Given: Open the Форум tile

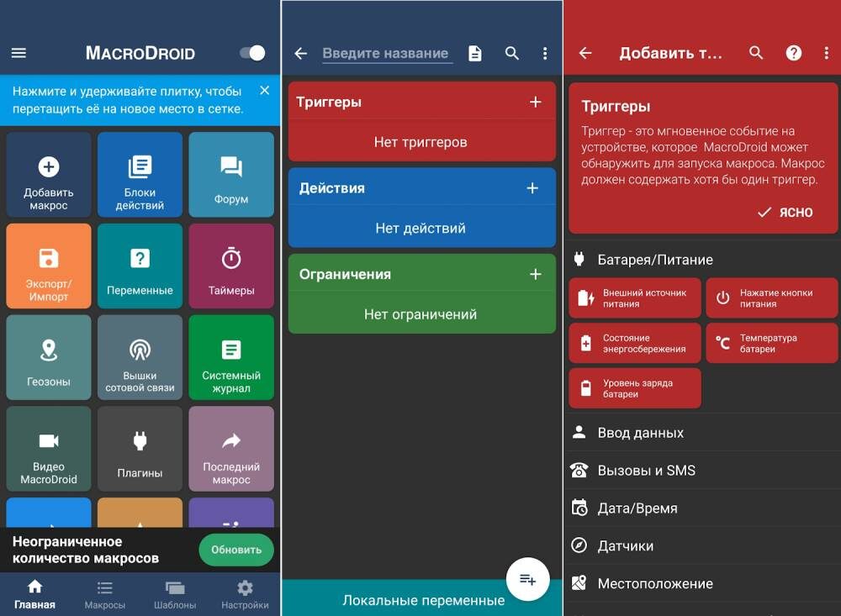Looking at the screenshot, I should click(231, 175).
